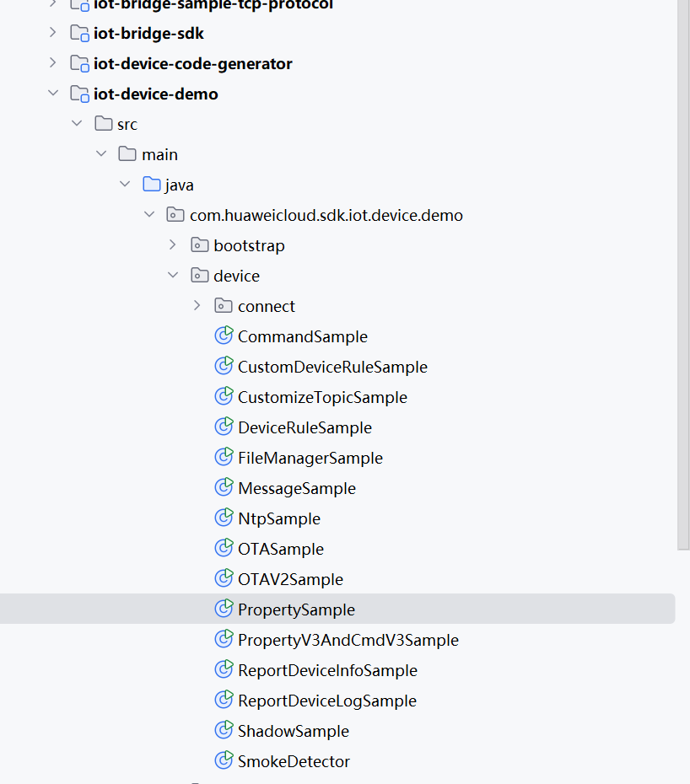This screenshot has width=690, height=784.
Task: Click the src folder icon
Action: tap(104, 123)
